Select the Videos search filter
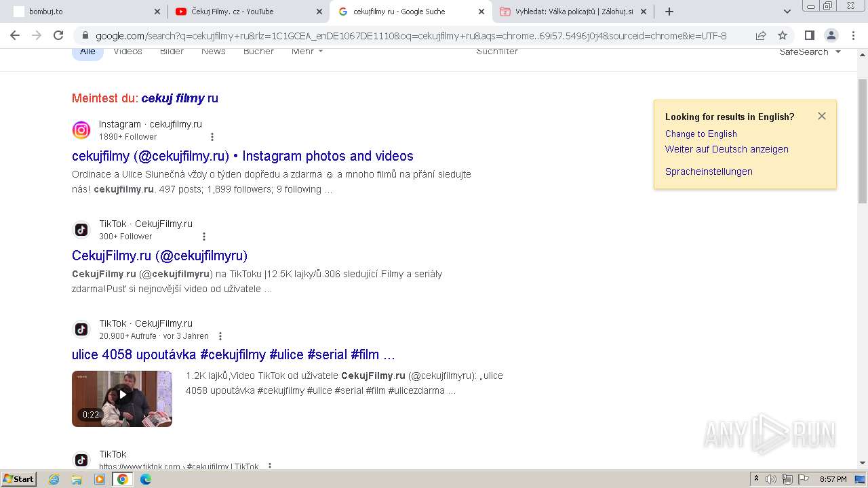This screenshot has width=868, height=488. pos(127,52)
